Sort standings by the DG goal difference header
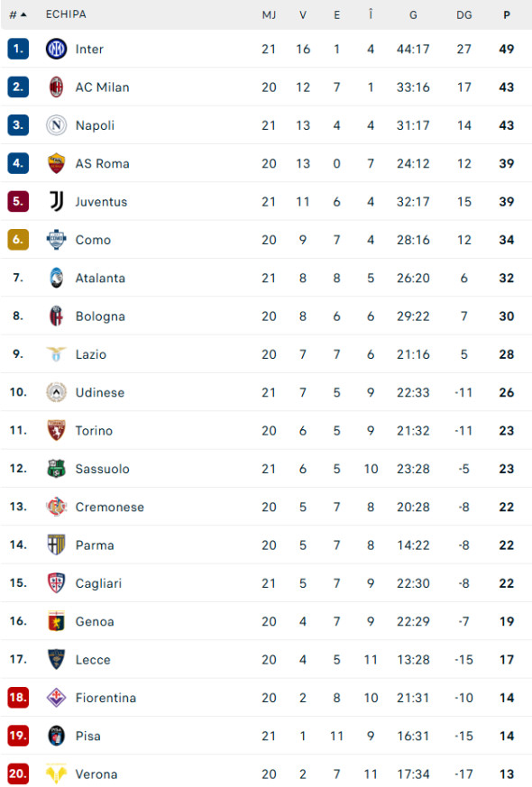Image resolution: width=532 pixels, height=787 pixels. [x=464, y=14]
